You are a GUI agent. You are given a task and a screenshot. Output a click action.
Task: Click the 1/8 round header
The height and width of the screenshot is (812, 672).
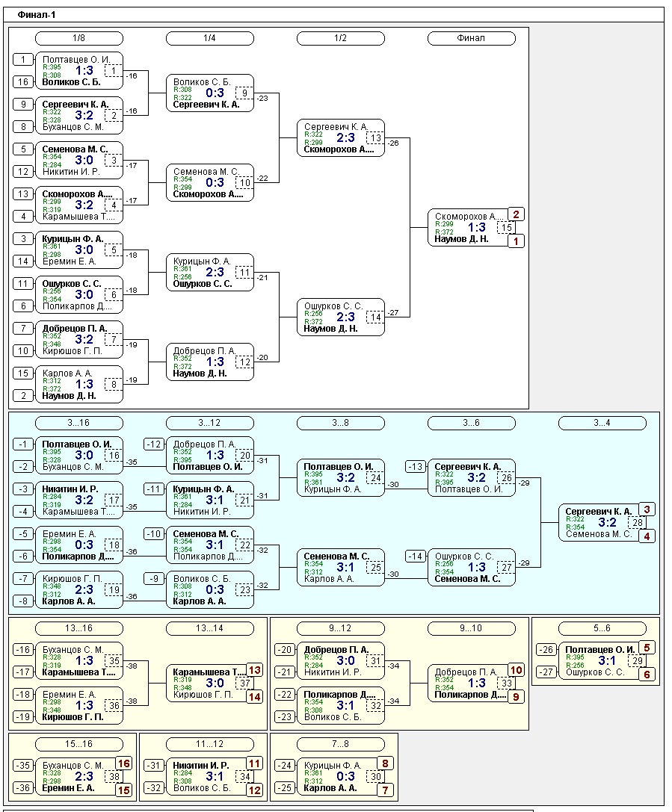78,38
